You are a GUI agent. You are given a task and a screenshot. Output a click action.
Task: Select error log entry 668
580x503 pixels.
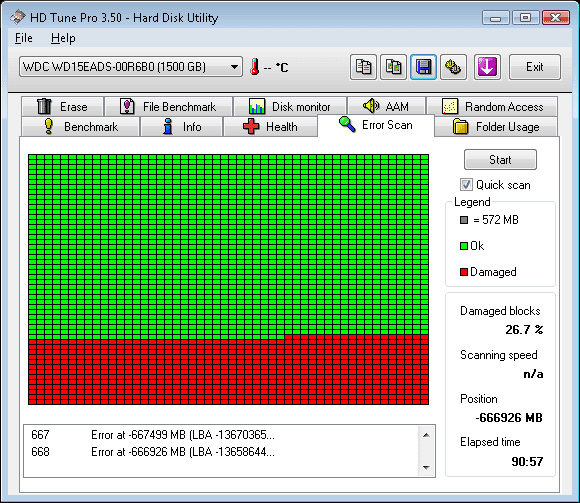pos(221,452)
